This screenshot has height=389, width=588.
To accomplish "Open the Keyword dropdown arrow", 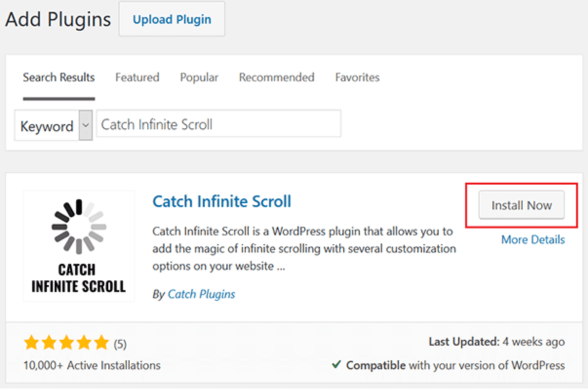I will click(86, 125).
